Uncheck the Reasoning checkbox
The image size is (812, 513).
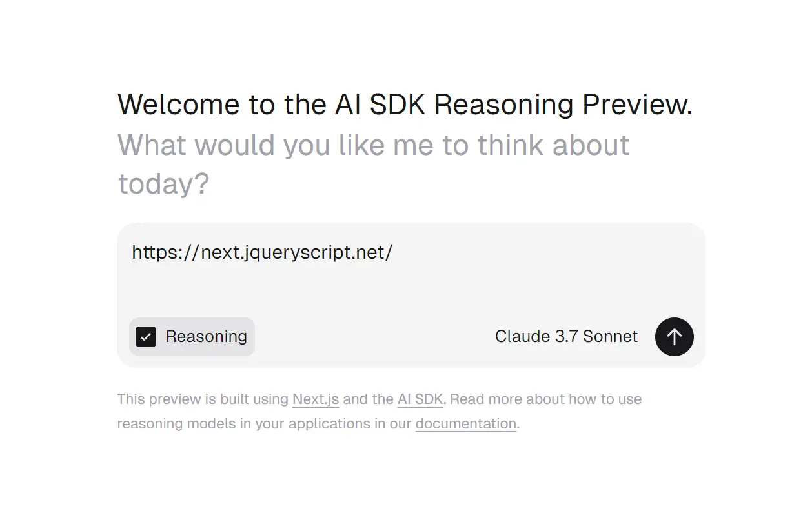146,337
